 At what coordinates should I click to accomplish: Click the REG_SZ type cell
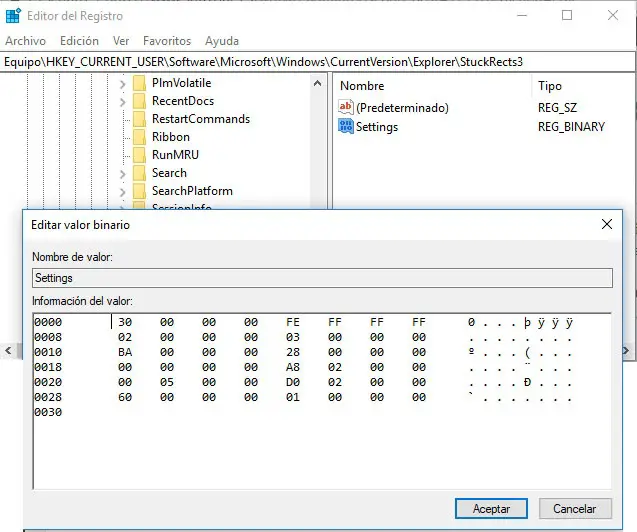tap(557, 108)
